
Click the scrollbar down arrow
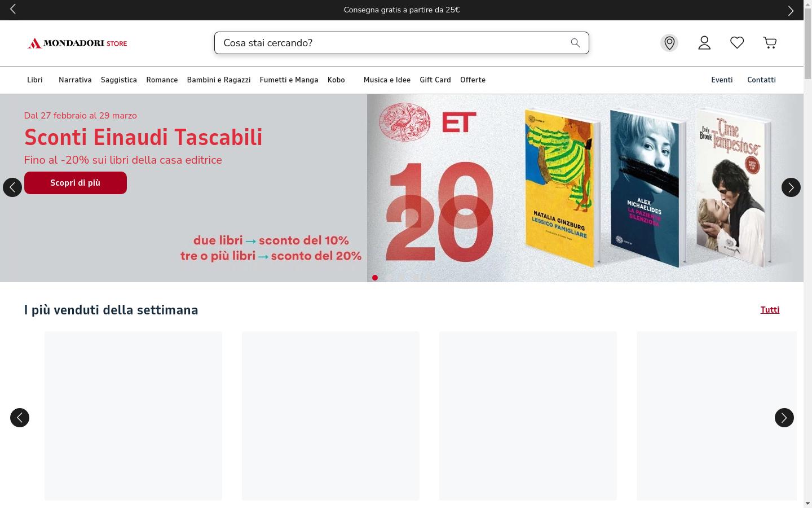pos(807,503)
